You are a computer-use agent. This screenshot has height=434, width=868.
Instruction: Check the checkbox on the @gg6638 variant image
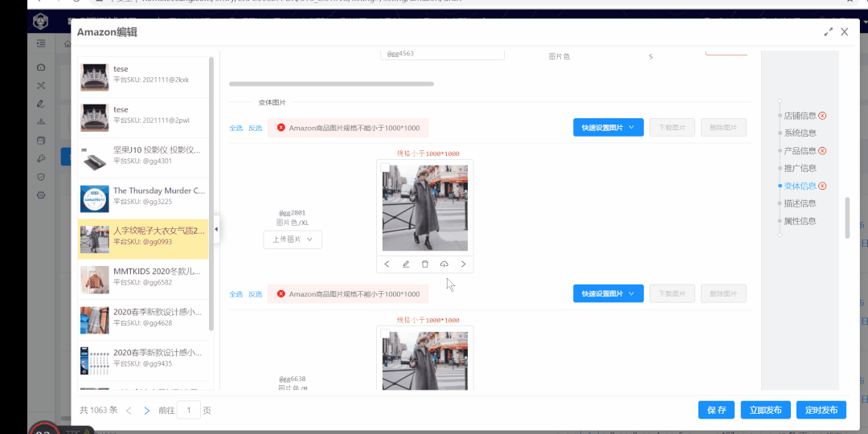tap(385, 334)
